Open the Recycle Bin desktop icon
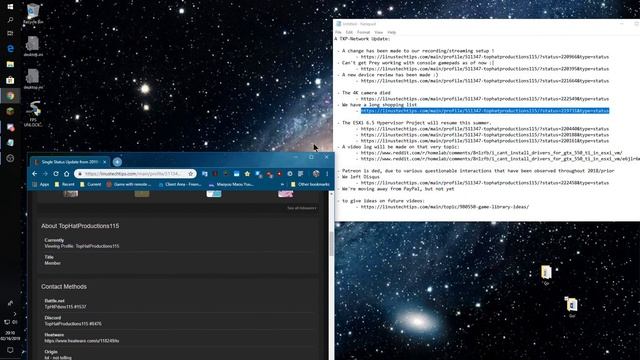Screen dimensions: 640x360 (33, 13)
